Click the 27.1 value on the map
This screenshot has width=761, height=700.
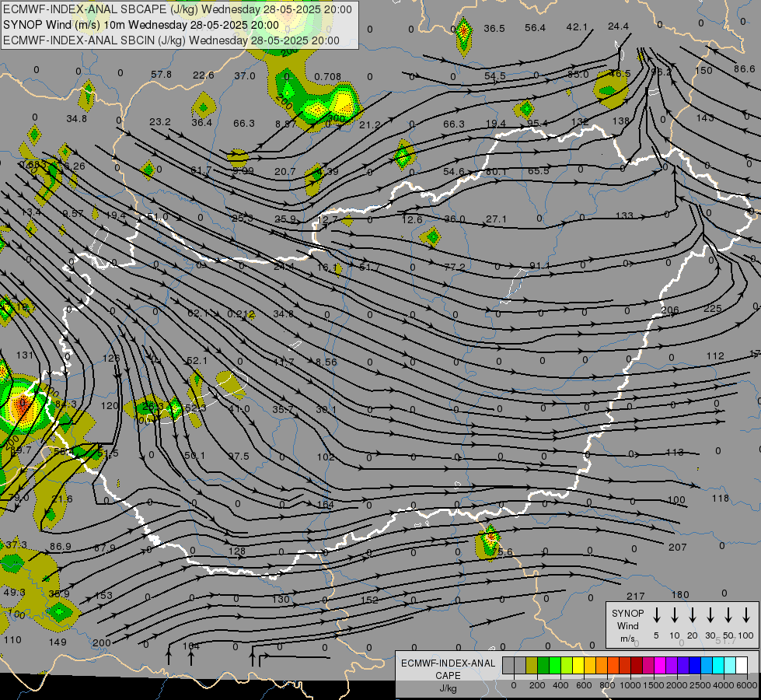pyautogui.click(x=496, y=219)
